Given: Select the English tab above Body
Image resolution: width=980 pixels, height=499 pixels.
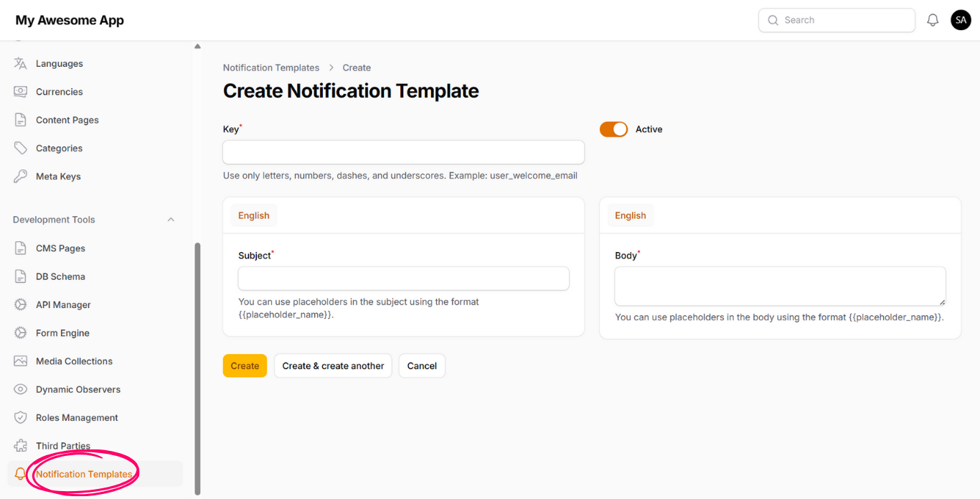Looking at the screenshot, I should pyautogui.click(x=630, y=215).
